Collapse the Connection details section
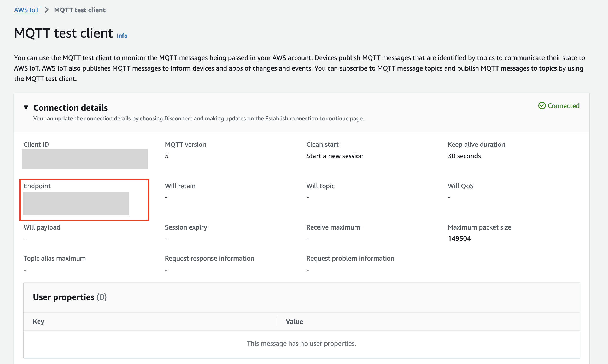 26,107
